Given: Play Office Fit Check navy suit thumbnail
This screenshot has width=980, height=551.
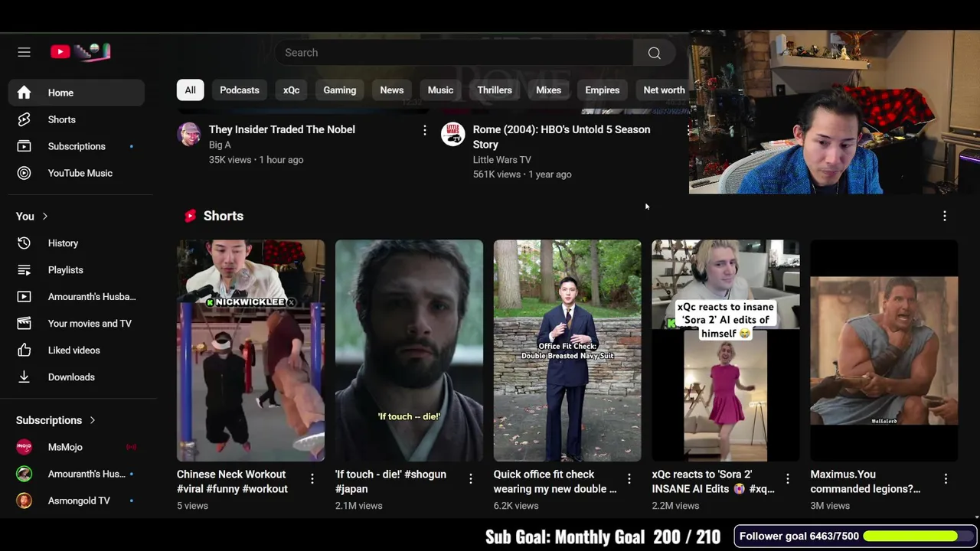Looking at the screenshot, I should [x=567, y=350].
